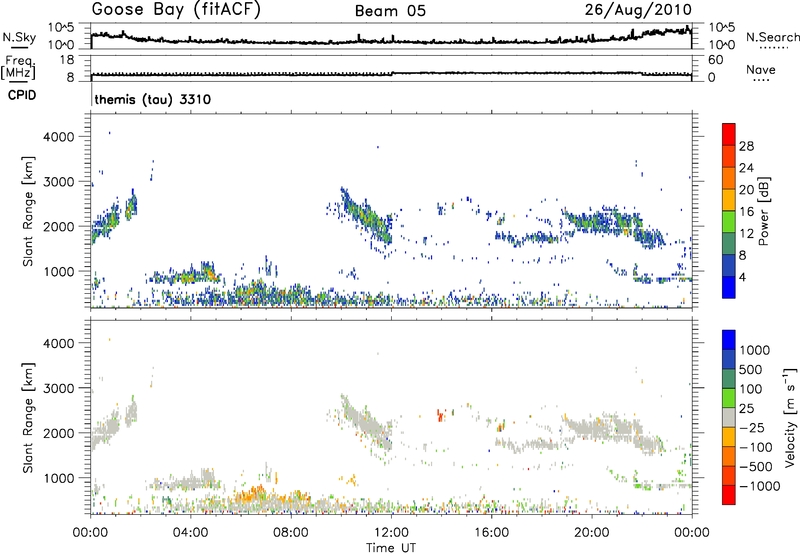Pick the gray -25 to 25 velocity swatch
Viewport: 800px width, 554px height.
tap(729, 418)
